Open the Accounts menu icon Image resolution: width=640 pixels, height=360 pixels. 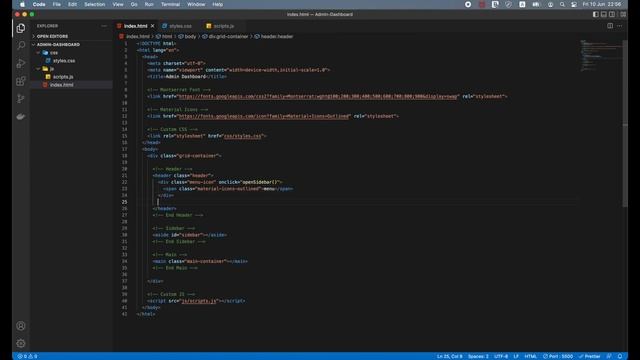pos(20,326)
